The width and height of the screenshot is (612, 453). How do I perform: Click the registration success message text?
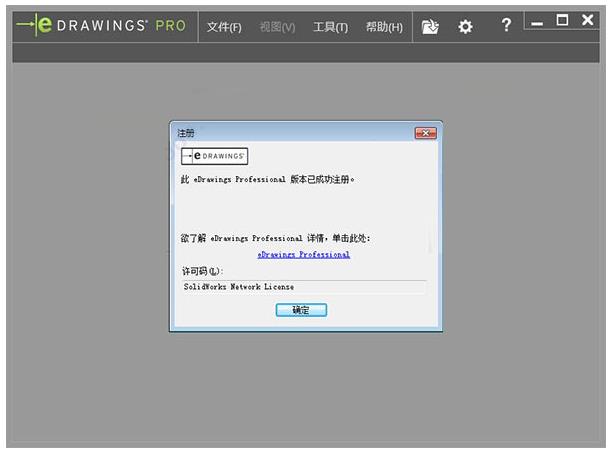tap(267, 180)
